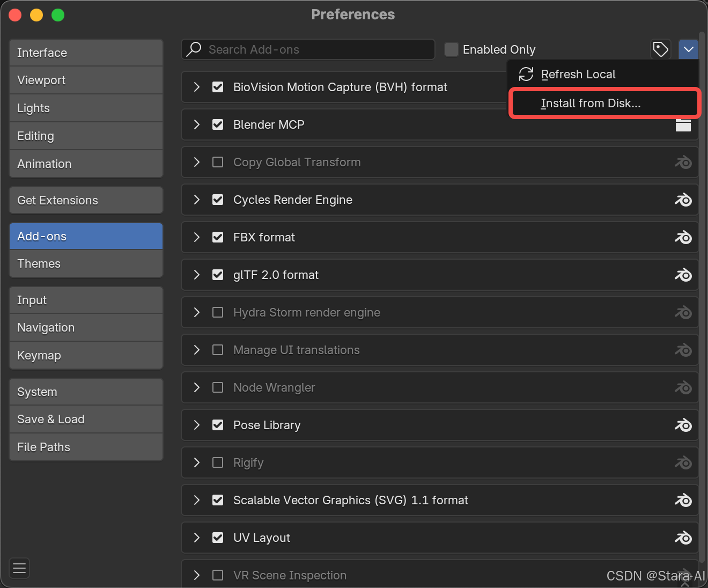This screenshot has width=708, height=588.
Task: Click the magnifier icon in search field
Action: coord(194,49)
